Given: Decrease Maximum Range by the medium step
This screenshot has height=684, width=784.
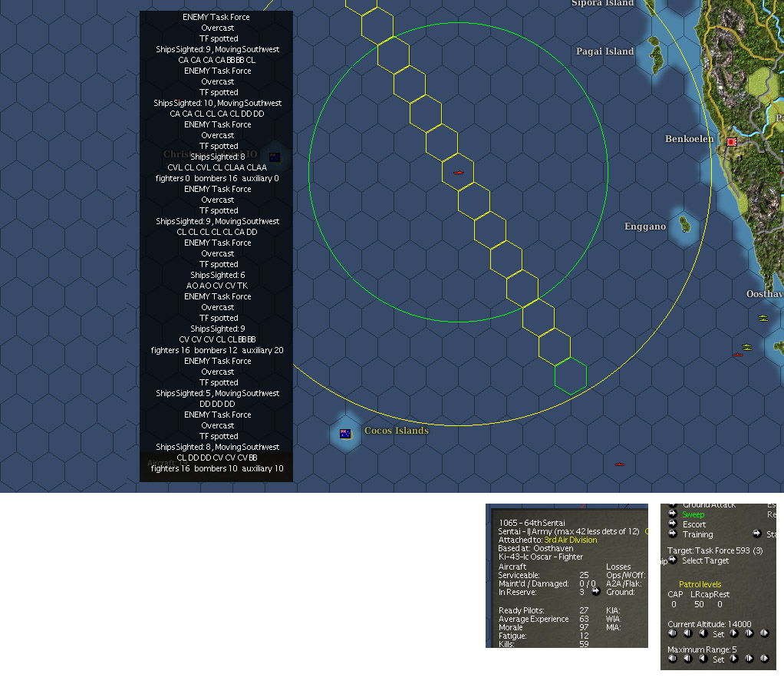Looking at the screenshot, I should (x=688, y=659).
